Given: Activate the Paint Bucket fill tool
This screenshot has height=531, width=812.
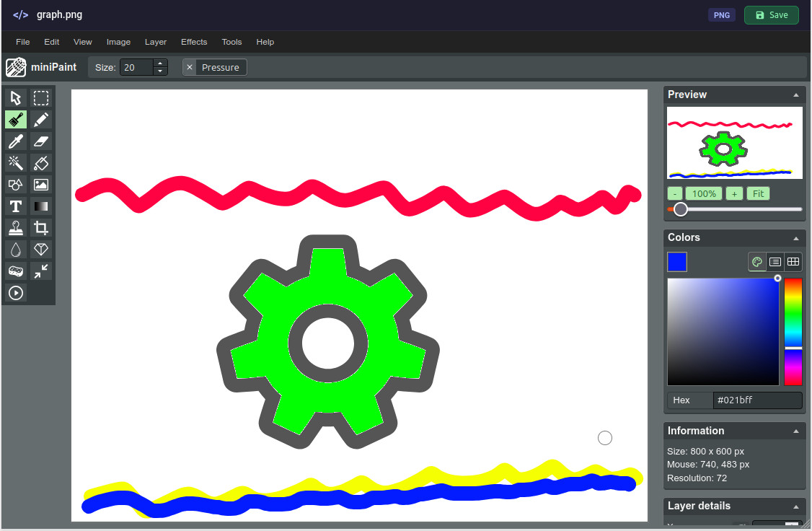Looking at the screenshot, I should point(41,163).
